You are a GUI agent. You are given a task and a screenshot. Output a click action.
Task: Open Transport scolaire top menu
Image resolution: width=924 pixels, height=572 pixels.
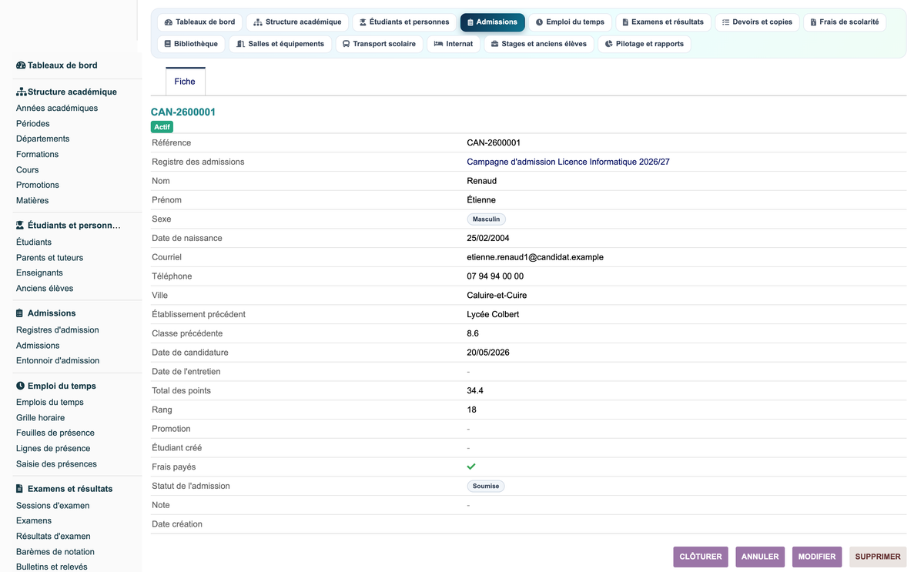tap(379, 44)
